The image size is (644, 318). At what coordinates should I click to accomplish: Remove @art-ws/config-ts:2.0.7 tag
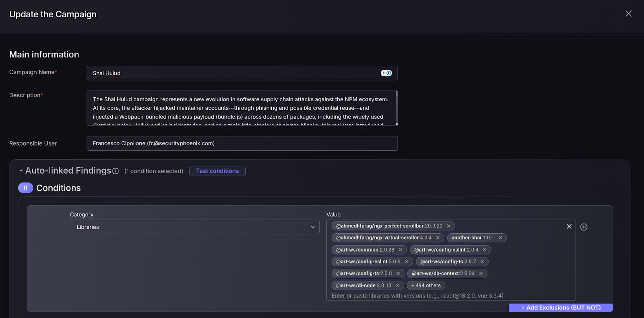point(482,262)
